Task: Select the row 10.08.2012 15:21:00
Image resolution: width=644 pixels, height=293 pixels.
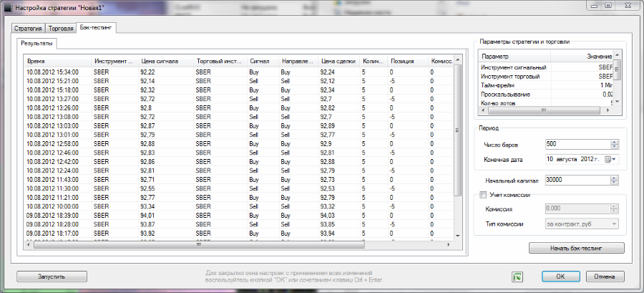Action: [x=239, y=80]
